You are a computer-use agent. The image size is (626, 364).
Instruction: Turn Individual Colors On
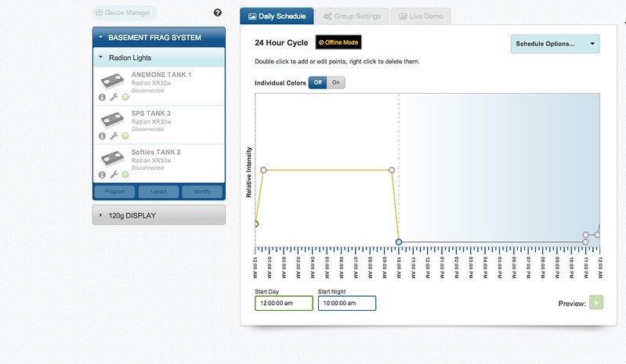[x=335, y=82]
